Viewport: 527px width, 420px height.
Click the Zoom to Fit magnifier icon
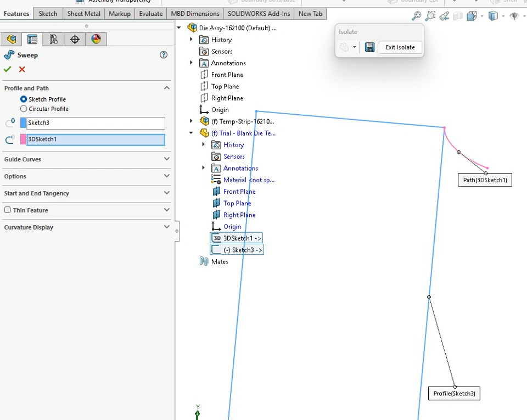coord(417,15)
